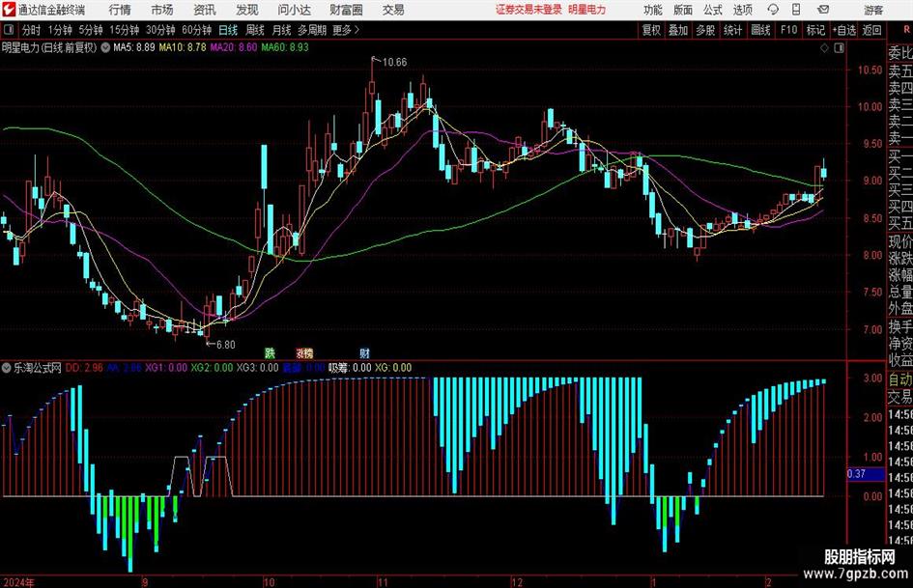Click the red 明星电力 stock name in title bar
The height and width of the screenshot is (588, 913).
(x=587, y=10)
